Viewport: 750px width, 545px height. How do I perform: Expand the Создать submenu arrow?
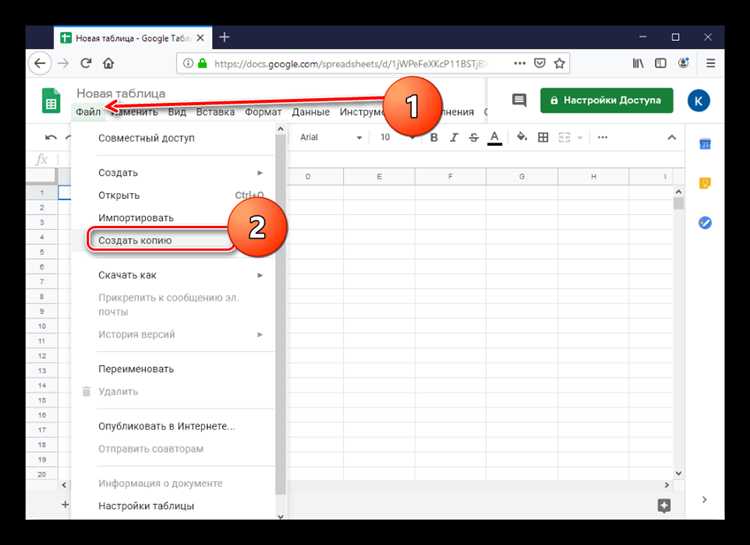(x=260, y=172)
